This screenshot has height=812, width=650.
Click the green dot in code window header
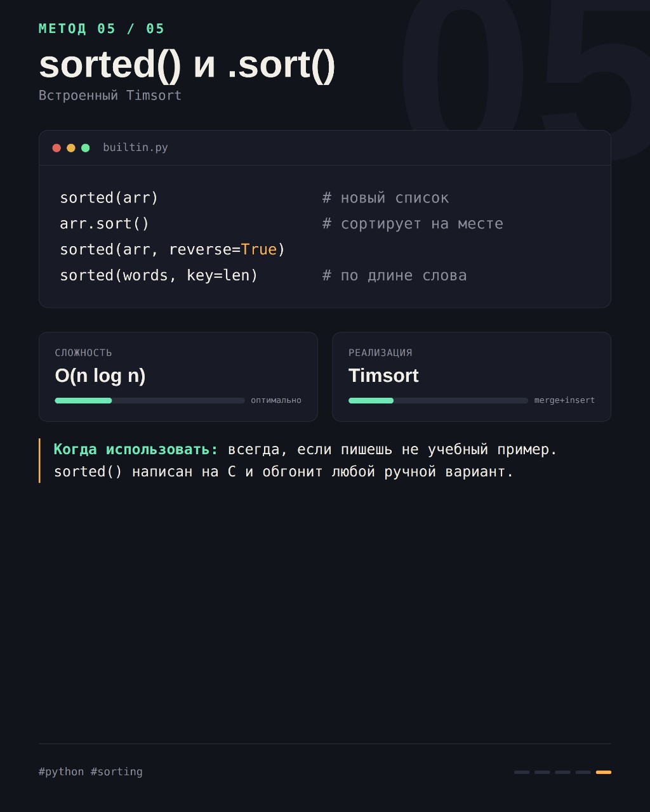[x=86, y=148]
